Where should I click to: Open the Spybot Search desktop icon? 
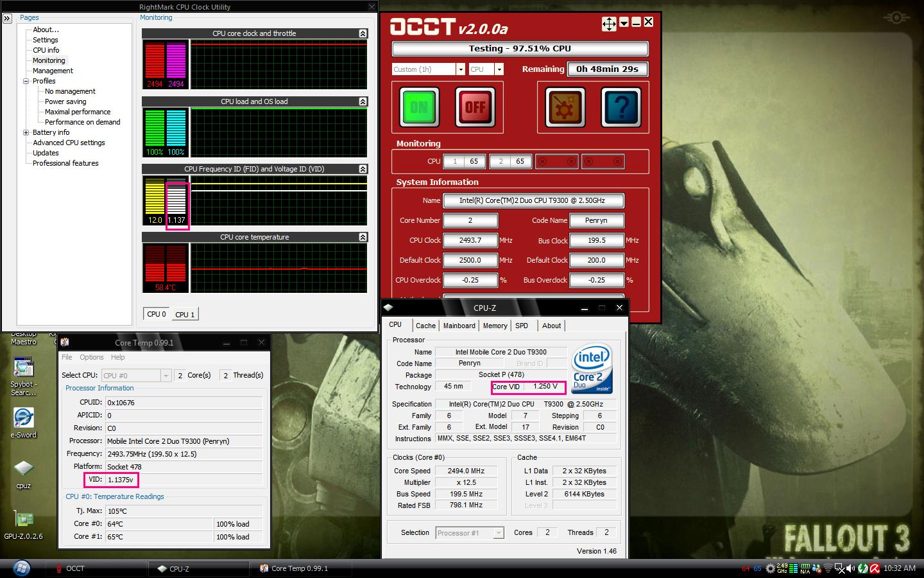24,376
